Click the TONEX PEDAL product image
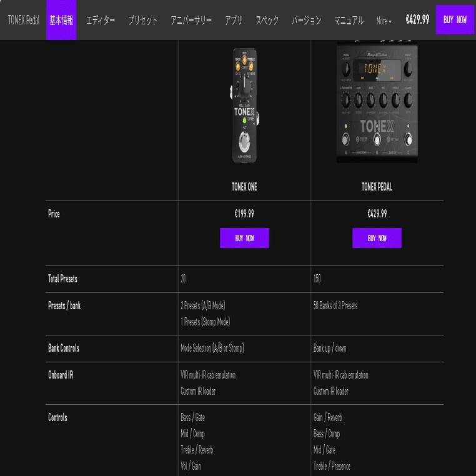Screen dimensions: 476x476 coord(377,102)
